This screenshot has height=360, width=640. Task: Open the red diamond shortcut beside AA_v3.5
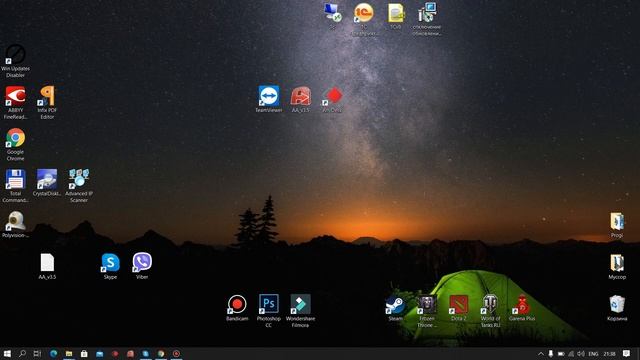332,99
